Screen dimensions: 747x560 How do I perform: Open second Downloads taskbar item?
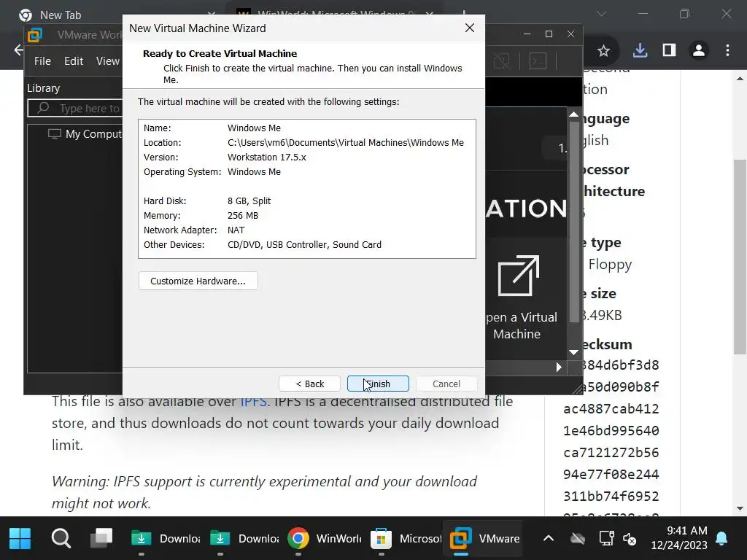coord(244,539)
